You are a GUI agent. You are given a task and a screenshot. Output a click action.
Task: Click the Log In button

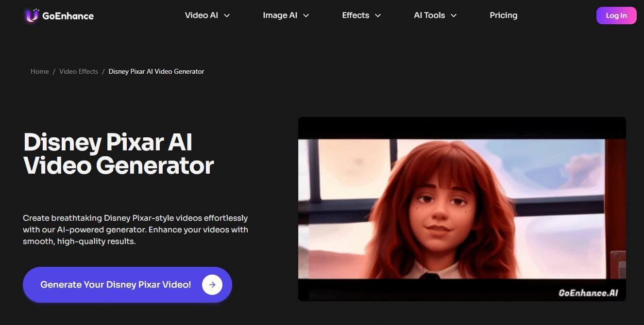tap(616, 15)
